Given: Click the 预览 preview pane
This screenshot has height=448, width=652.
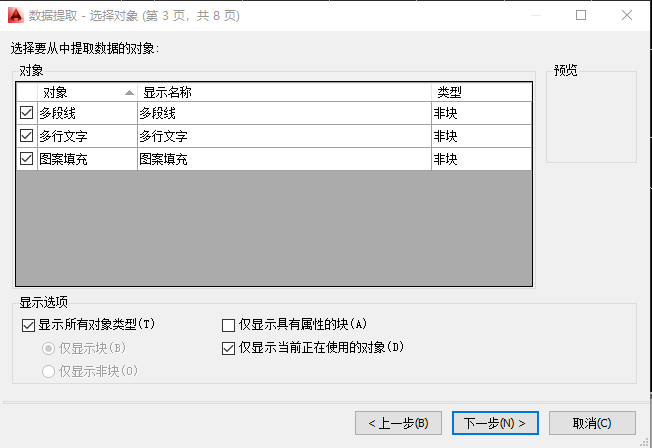Looking at the screenshot, I should tap(591, 119).
